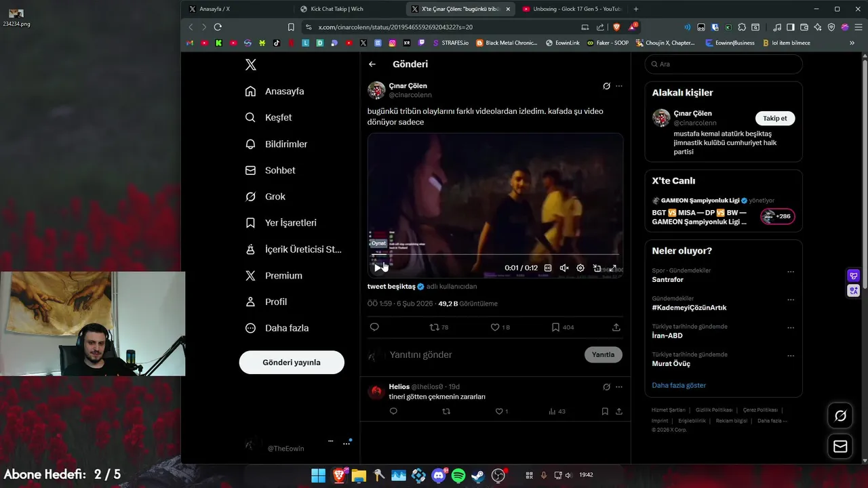Share the main post
The height and width of the screenshot is (488, 868).
coord(616,327)
